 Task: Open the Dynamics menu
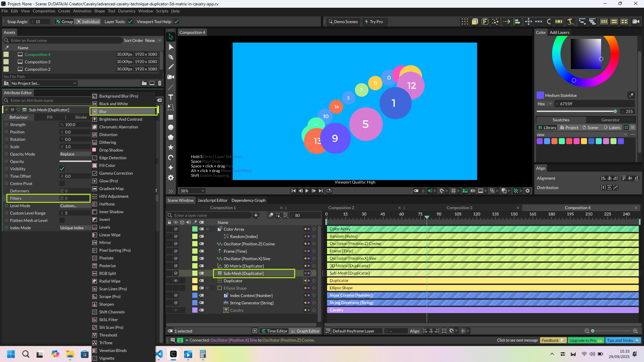coord(126,11)
